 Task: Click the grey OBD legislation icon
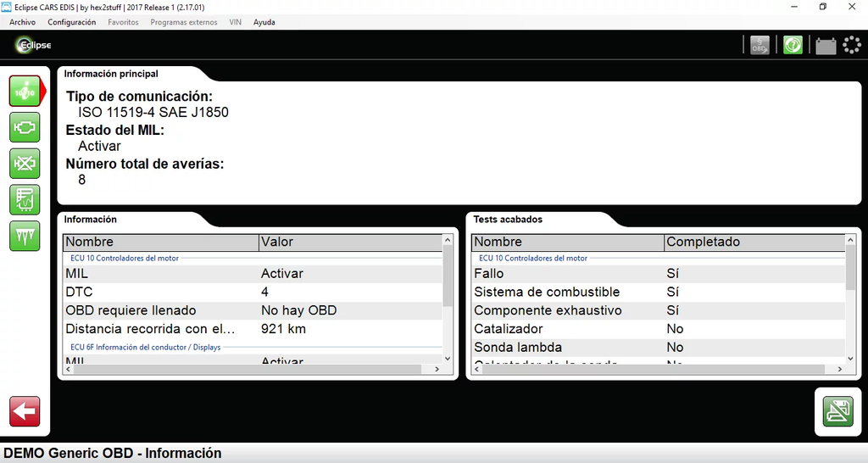coord(759,45)
